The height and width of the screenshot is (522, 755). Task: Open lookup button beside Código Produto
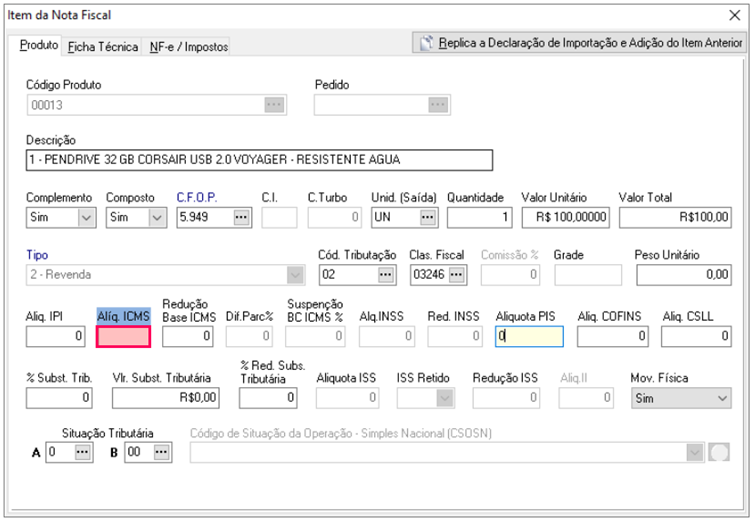[x=274, y=104]
